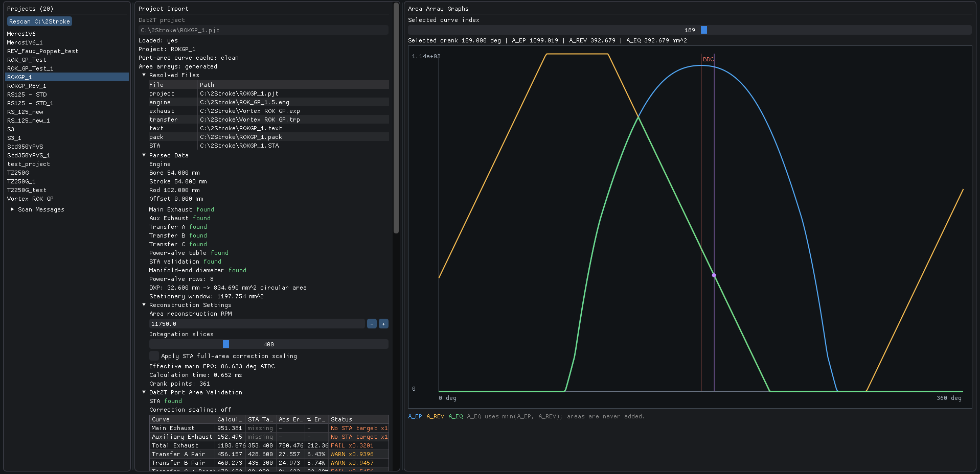The height and width of the screenshot is (474, 980).
Task: Toggle Apply STA full-area correction scaling checkbox
Action: pyautogui.click(x=154, y=355)
